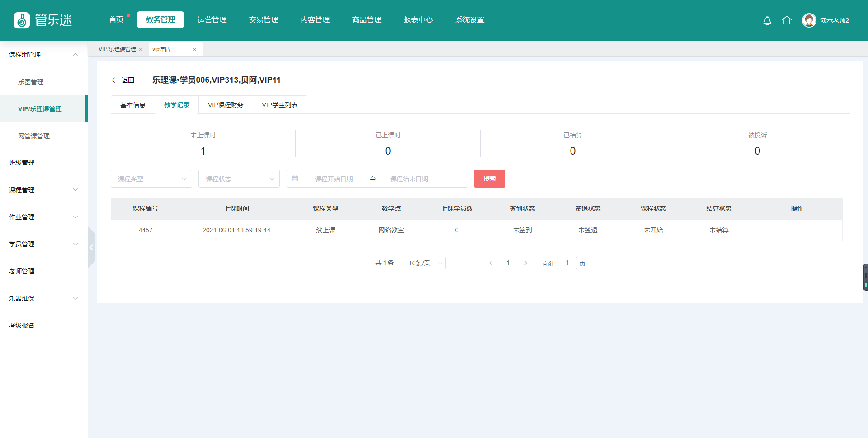This screenshot has height=438, width=868.
Task: Close the VIP/乐理课管理 tab
Action: (141, 50)
